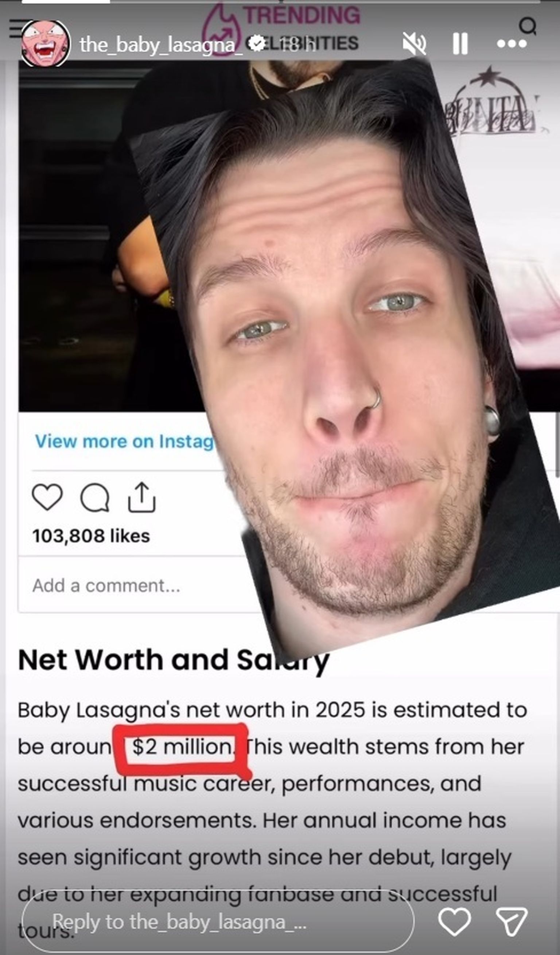560x955 pixels.
Task: Pause the story playback
Action: (460, 43)
